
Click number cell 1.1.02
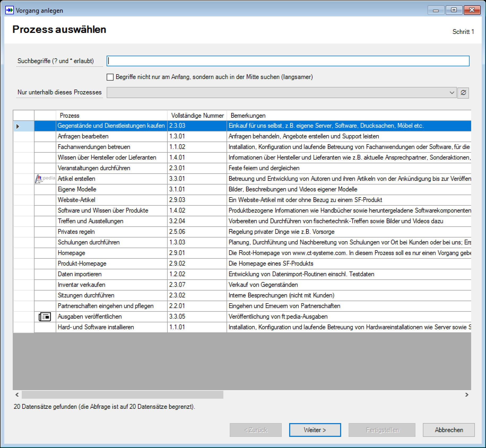[197, 147]
